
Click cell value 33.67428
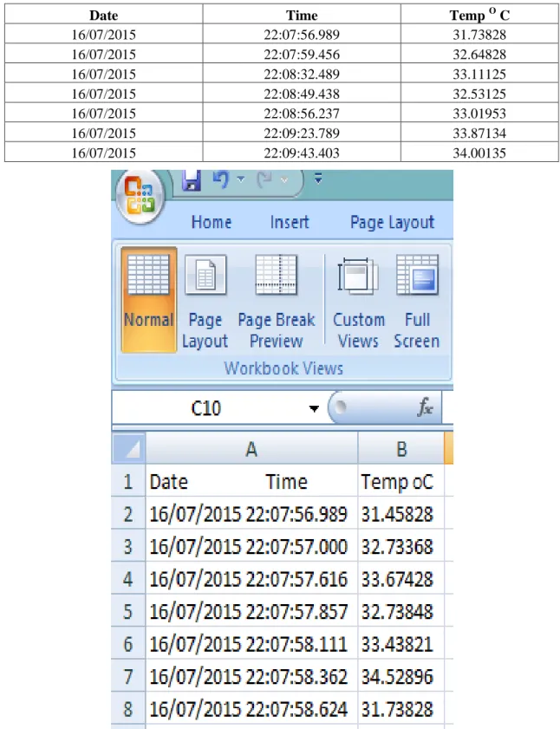(x=401, y=579)
